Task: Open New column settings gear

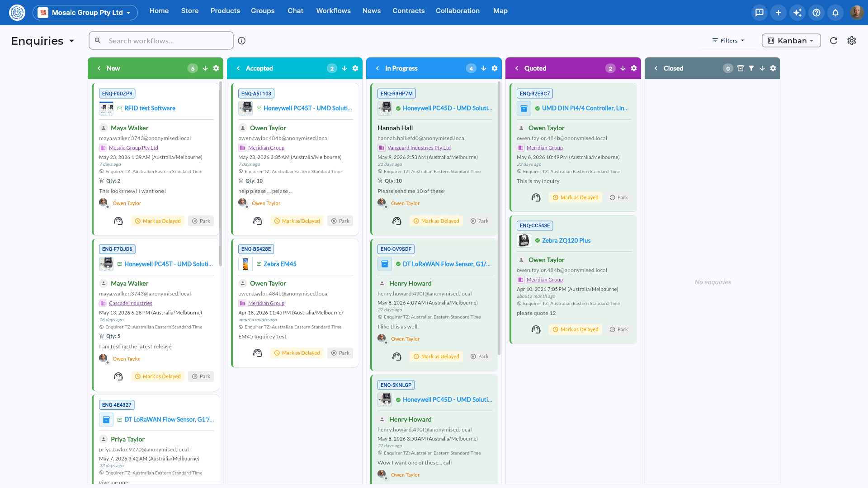Action: pyautogui.click(x=216, y=68)
